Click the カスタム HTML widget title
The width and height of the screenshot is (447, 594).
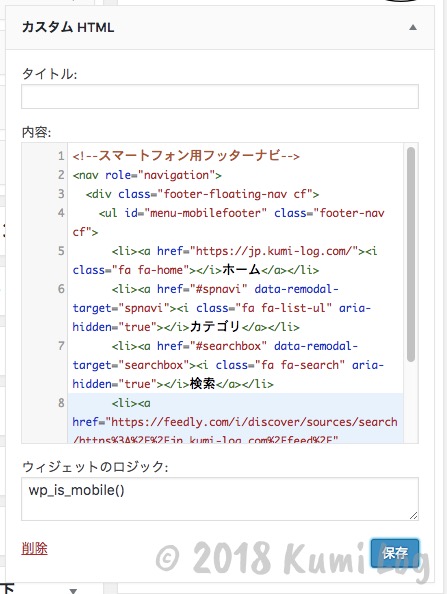[x=68, y=27]
